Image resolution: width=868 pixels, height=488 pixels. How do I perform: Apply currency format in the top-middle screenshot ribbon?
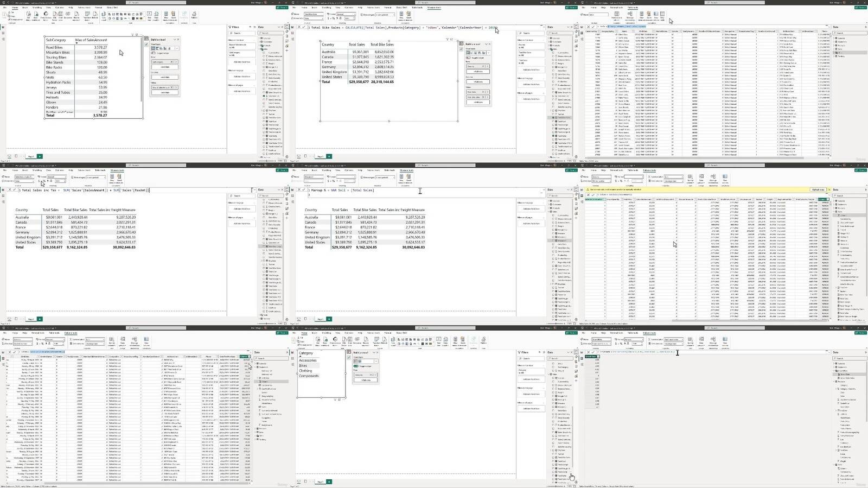pos(328,18)
